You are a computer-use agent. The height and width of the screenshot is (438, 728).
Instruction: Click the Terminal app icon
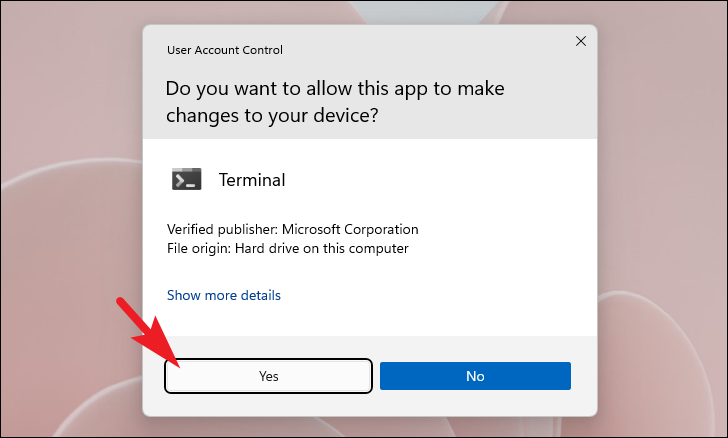187,179
